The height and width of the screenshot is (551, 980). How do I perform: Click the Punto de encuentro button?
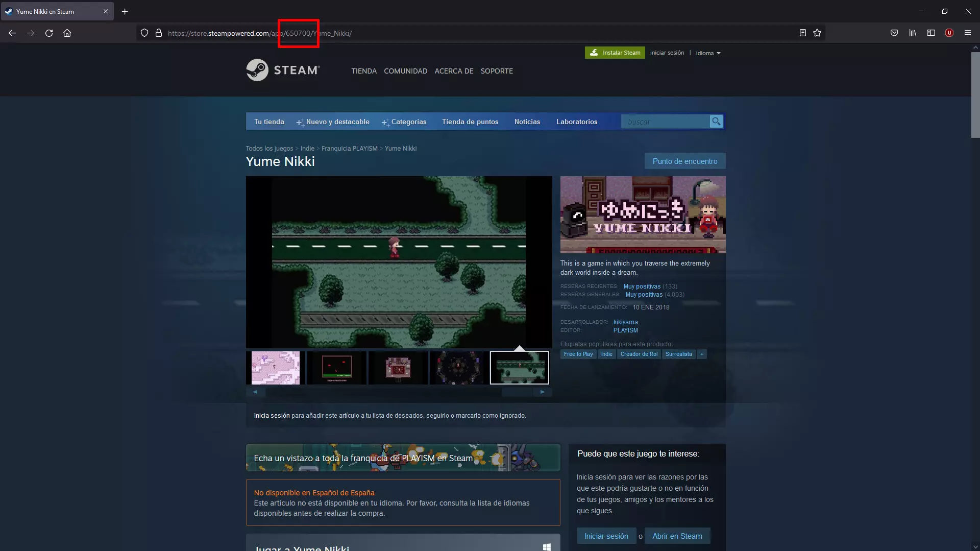coord(685,161)
